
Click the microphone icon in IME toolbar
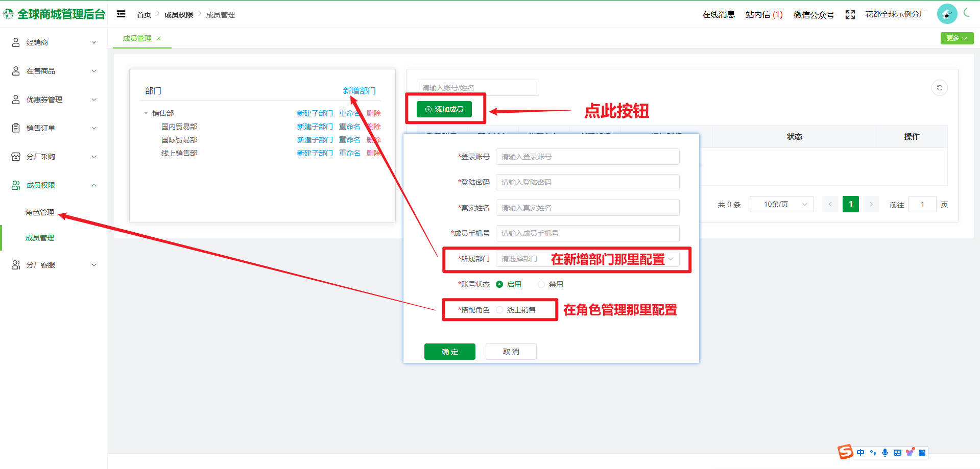click(885, 453)
